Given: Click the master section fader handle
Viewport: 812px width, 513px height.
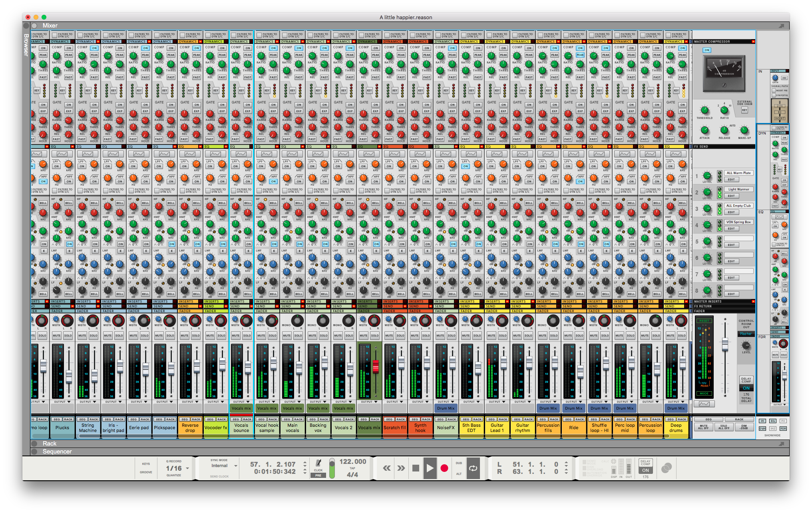Looking at the screenshot, I should pos(725,343).
